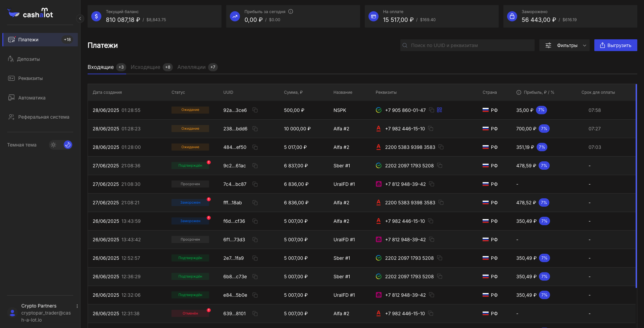The image size is (644, 328).
Task: Click the vertical scrollbar of payments table
Action: pyautogui.click(x=636, y=186)
